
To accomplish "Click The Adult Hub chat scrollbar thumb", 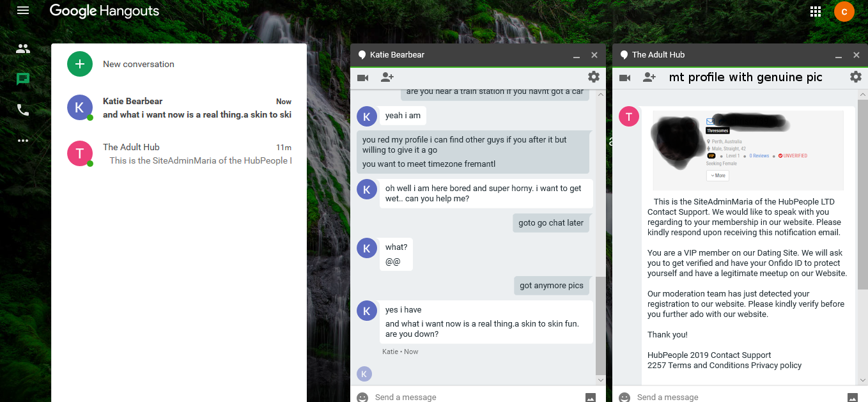I will (862, 193).
